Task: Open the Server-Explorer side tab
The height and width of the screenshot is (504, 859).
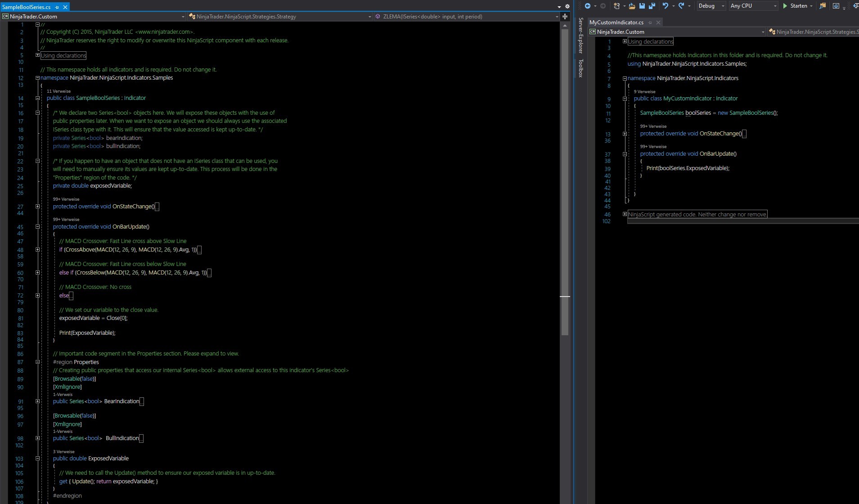Action: pyautogui.click(x=581, y=35)
